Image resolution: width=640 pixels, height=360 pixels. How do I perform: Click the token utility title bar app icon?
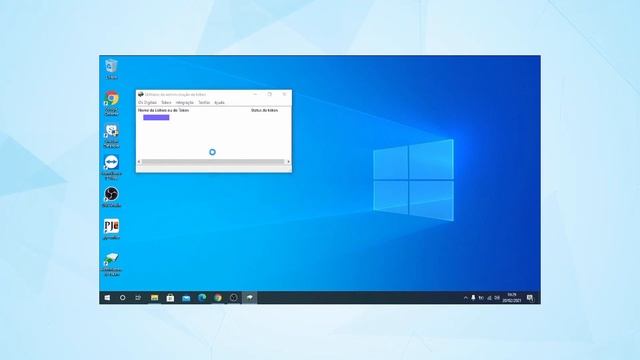pos(141,94)
